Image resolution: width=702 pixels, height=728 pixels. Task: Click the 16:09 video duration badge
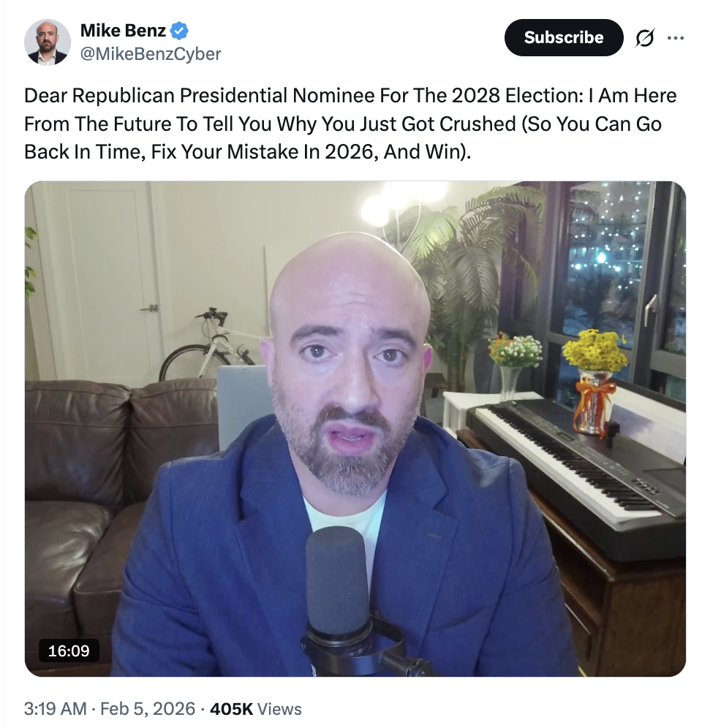(69, 651)
